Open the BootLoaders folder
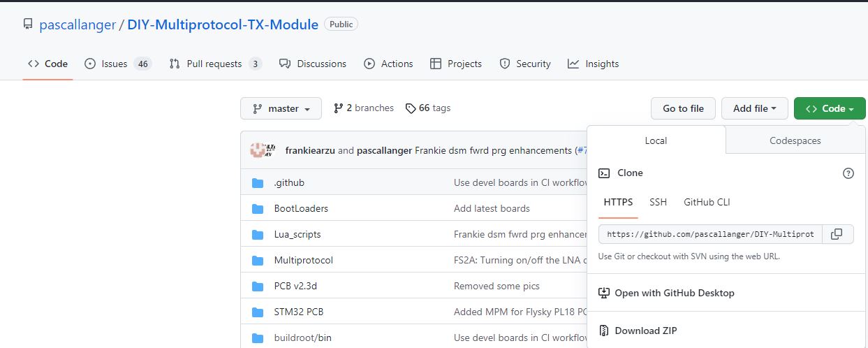868x348 pixels. pyautogui.click(x=301, y=208)
